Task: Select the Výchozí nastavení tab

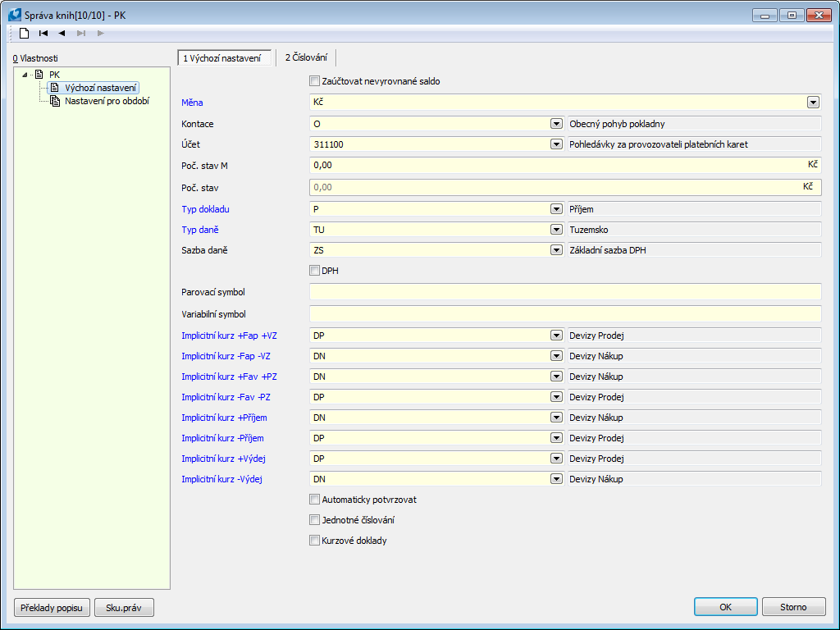Action: [x=221, y=58]
